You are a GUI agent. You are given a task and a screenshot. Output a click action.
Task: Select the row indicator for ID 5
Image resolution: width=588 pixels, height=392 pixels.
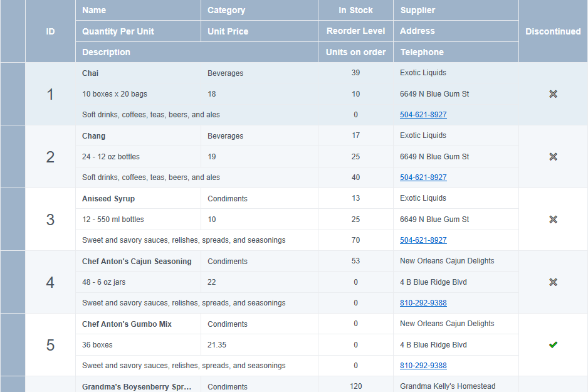[13, 344]
